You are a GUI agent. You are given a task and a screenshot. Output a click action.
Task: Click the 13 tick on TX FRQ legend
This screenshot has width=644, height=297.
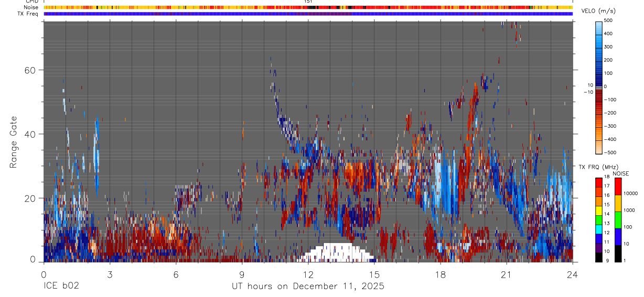tap(606, 224)
